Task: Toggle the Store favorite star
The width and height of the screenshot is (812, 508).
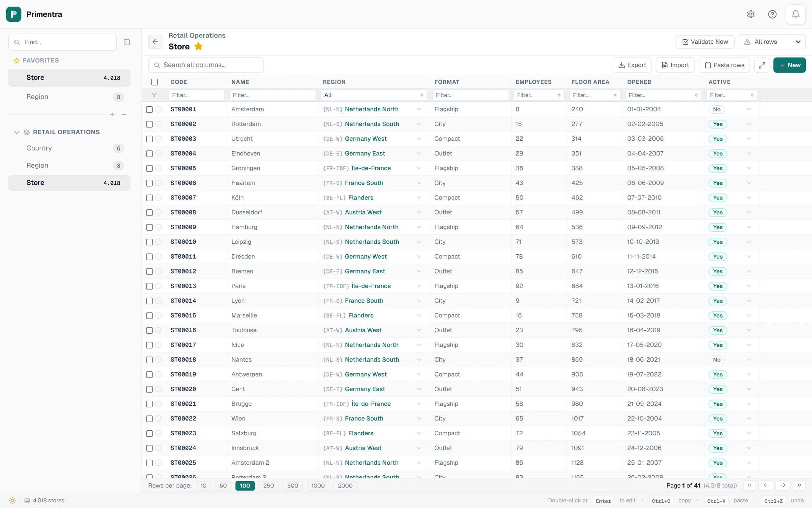Action: coord(198,46)
